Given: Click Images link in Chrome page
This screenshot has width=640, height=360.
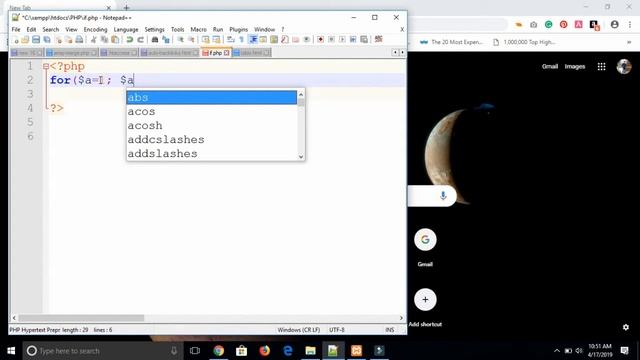Looking at the screenshot, I should click(x=575, y=67).
